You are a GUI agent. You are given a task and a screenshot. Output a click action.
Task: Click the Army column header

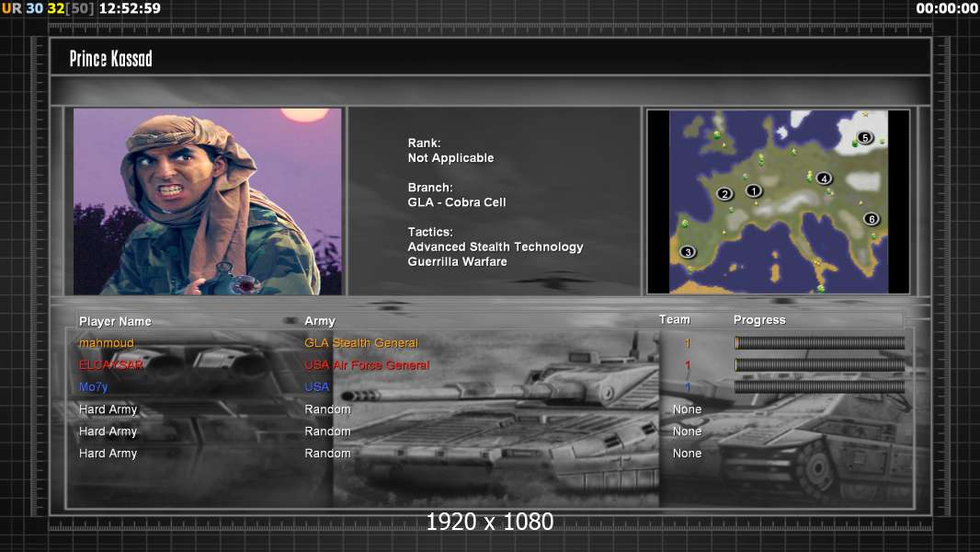(320, 321)
